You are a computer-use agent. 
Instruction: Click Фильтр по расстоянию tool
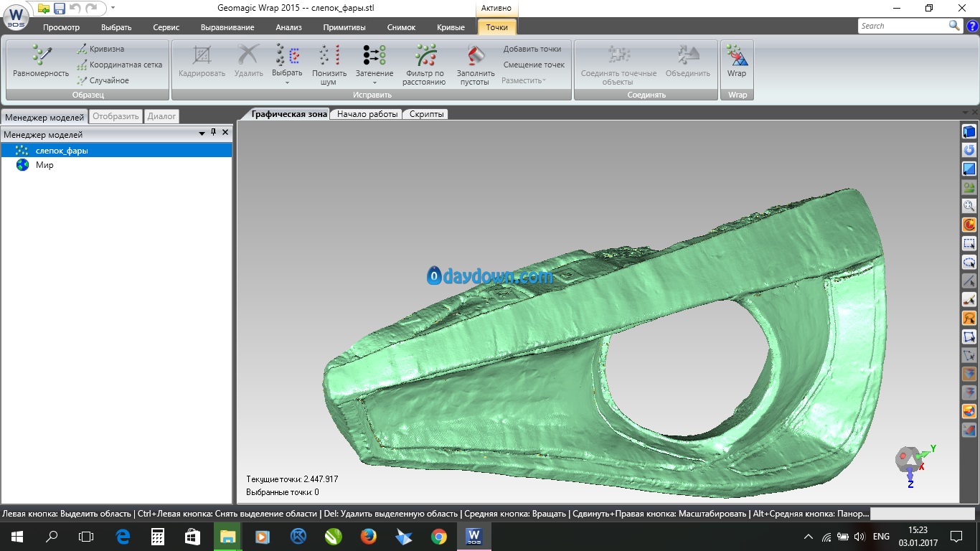click(x=424, y=65)
